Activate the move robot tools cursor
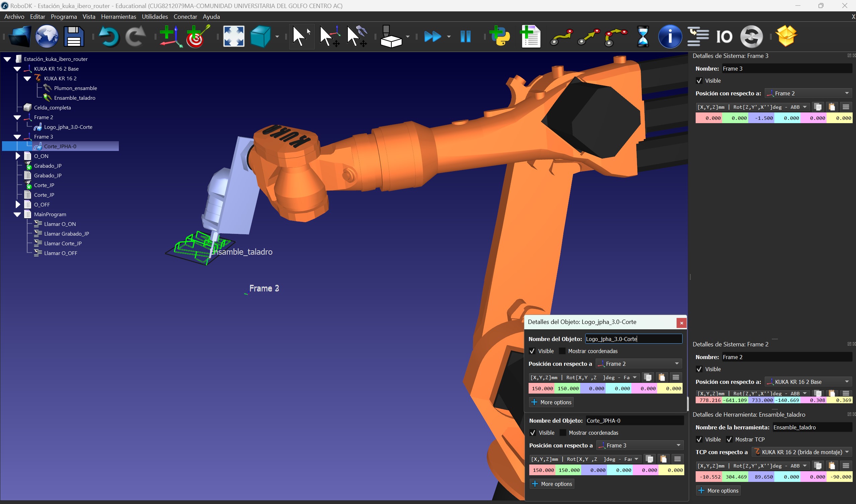856x504 pixels. tap(357, 36)
